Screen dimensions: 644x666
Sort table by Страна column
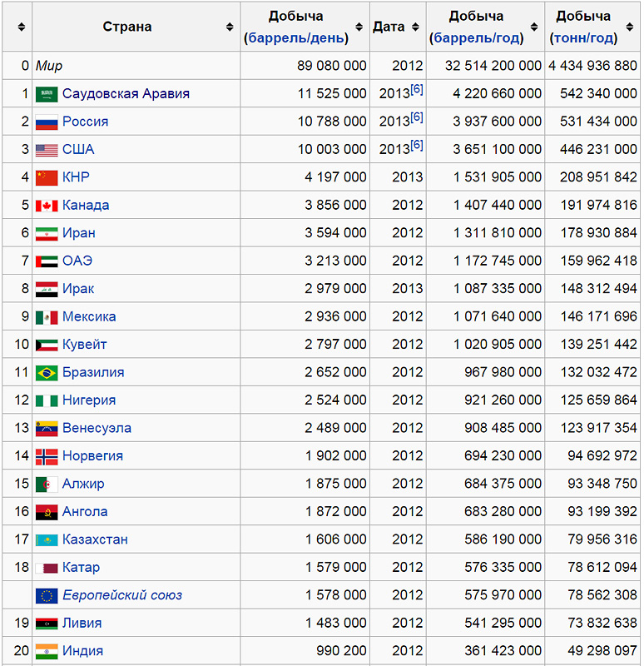(x=230, y=27)
